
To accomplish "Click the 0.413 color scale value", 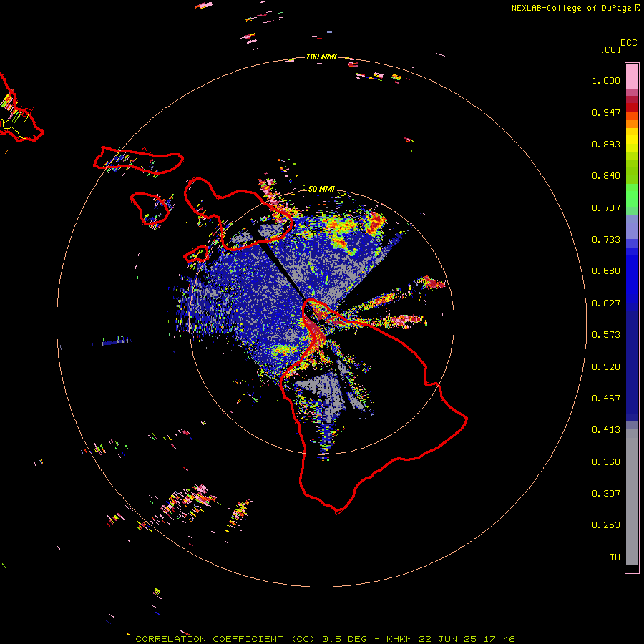I will coord(606,430).
